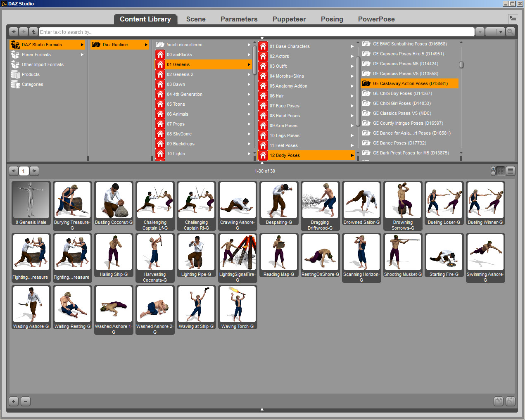Image resolution: width=525 pixels, height=420 pixels.
Task: Switch to the PowerPose tab
Action: point(376,19)
